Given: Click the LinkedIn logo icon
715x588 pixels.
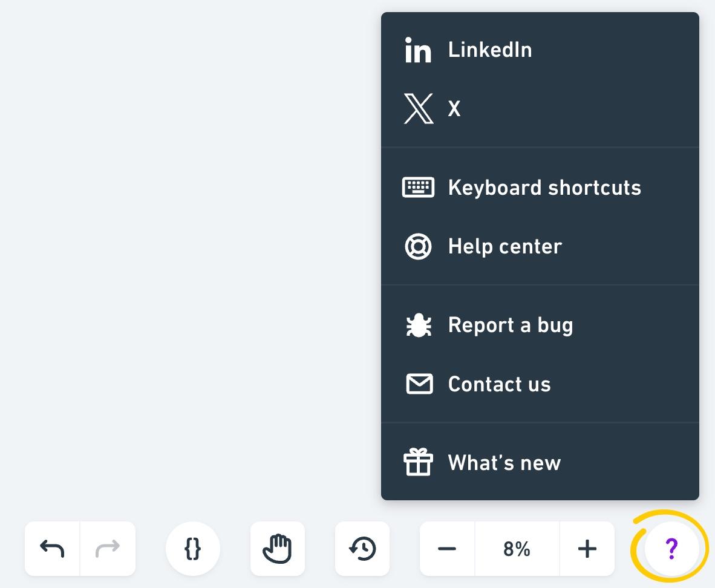Looking at the screenshot, I should [x=418, y=50].
